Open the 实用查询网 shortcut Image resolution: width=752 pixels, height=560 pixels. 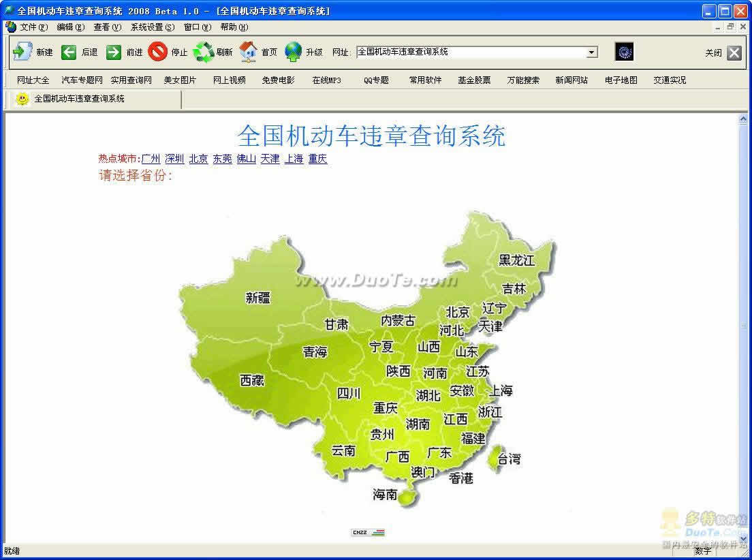(131, 80)
